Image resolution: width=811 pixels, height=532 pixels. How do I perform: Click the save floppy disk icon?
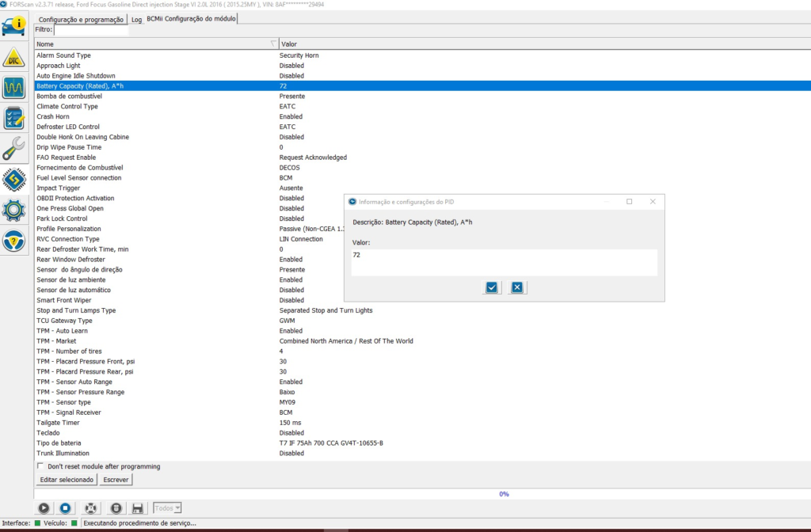tap(137, 508)
